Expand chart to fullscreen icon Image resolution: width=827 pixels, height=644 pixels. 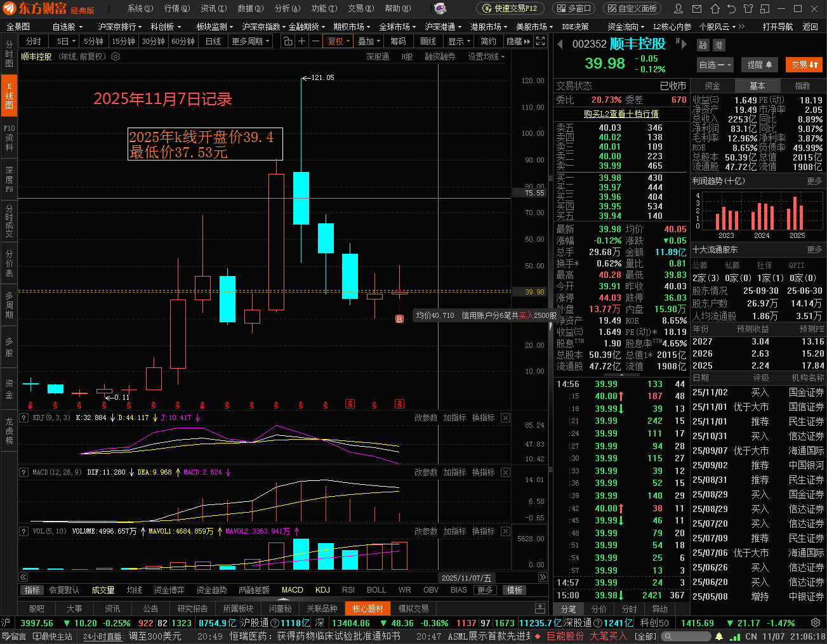541,41
